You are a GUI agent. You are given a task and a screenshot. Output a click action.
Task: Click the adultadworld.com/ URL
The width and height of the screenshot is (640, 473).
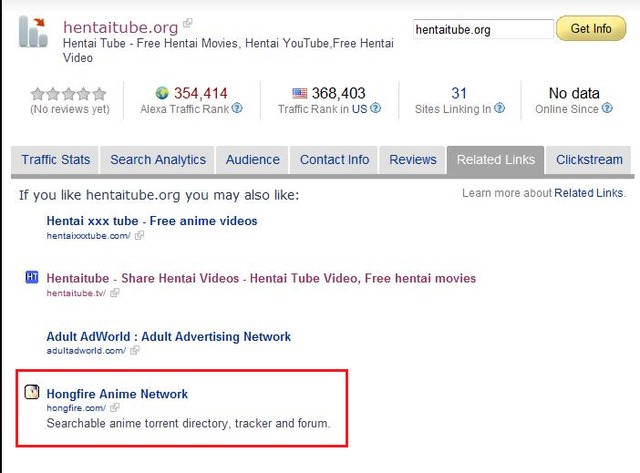[86, 351]
